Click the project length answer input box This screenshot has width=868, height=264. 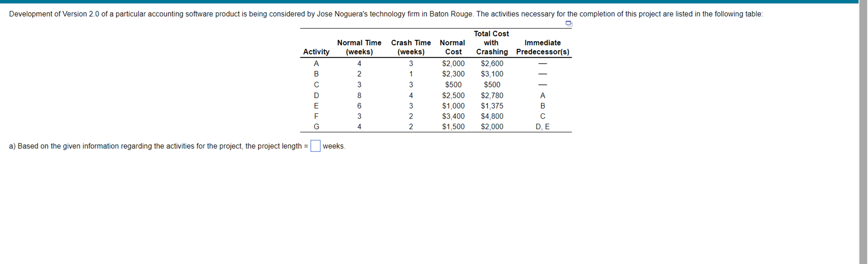tap(316, 146)
